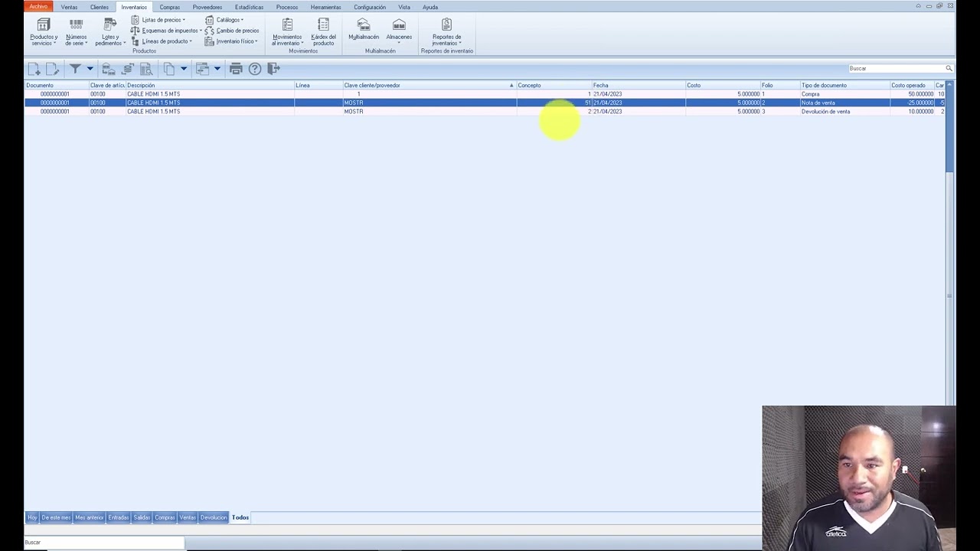
Task: Sort by the Costo column header
Action: click(x=723, y=85)
